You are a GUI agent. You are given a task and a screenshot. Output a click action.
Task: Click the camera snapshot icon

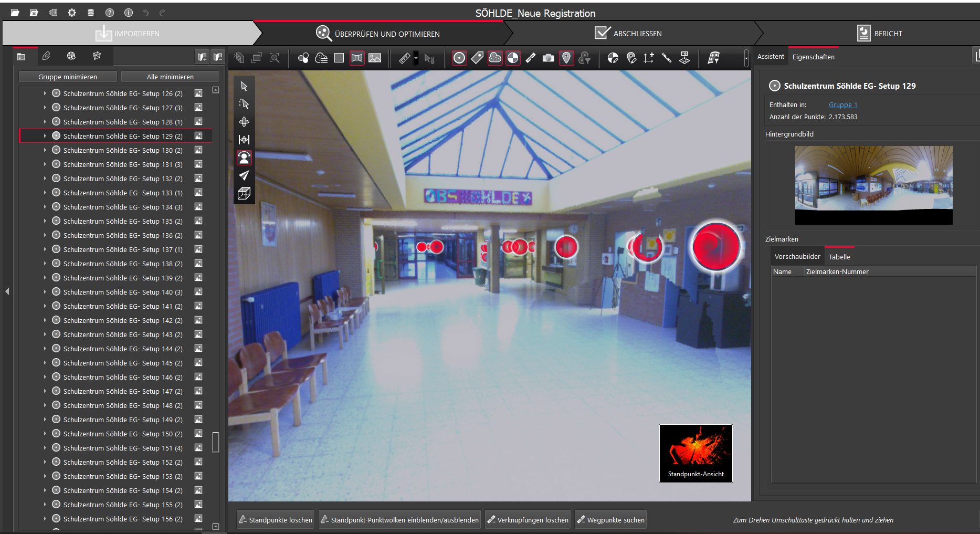(x=548, y=58)
